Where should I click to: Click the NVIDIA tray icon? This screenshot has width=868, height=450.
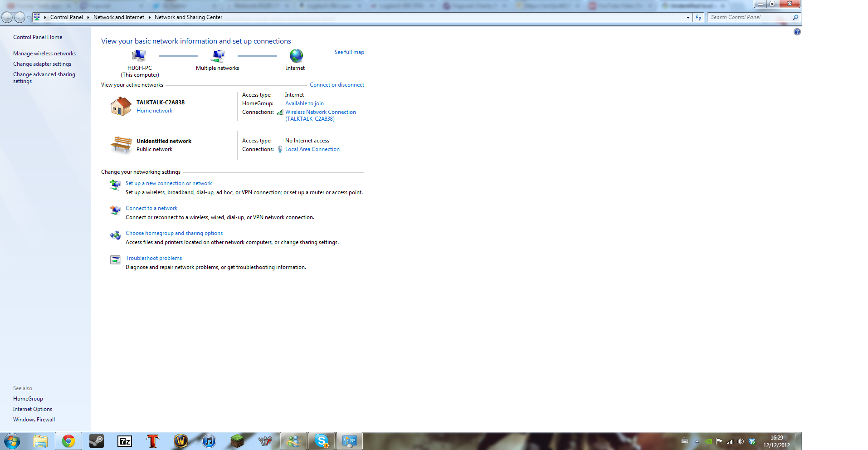[x=708, y=441]
